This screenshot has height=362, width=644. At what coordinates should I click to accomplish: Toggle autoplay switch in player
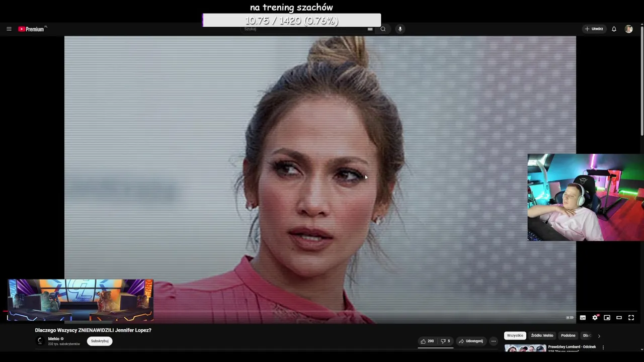click(x=570, y=317)
